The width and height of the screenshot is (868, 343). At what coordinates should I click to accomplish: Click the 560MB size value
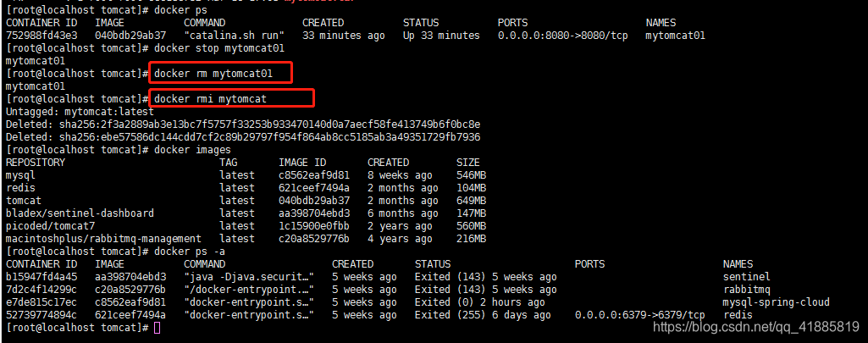point(471,226)
